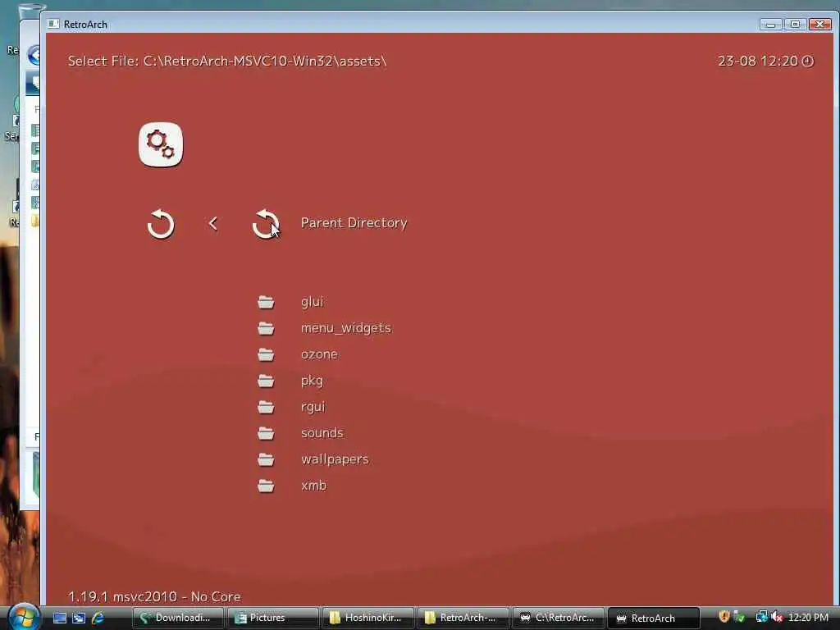Launch Internet Explorer from quick launch
This screenshot has height=630, width=840.
pos(98,618)
